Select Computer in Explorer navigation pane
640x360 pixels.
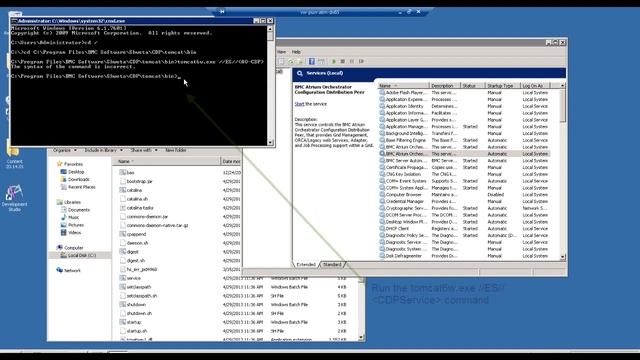pos(70,248)
